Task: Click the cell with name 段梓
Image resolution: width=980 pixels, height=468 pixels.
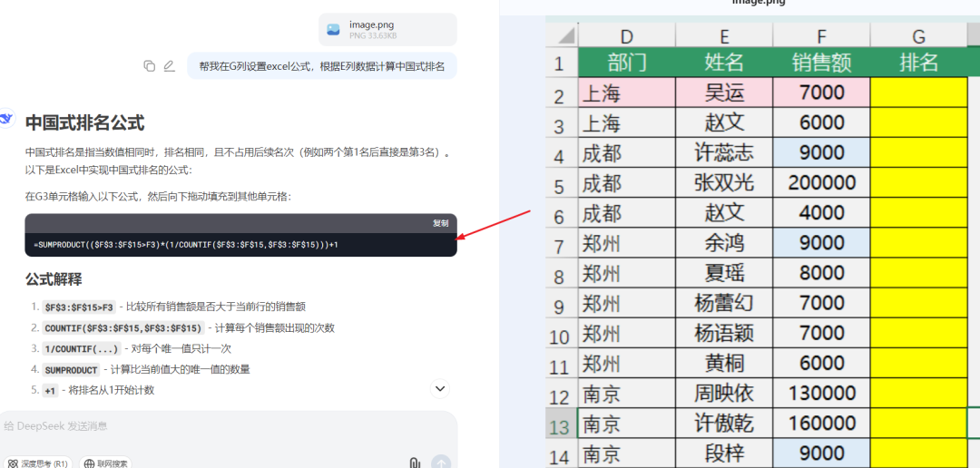Action: (724, 453)
